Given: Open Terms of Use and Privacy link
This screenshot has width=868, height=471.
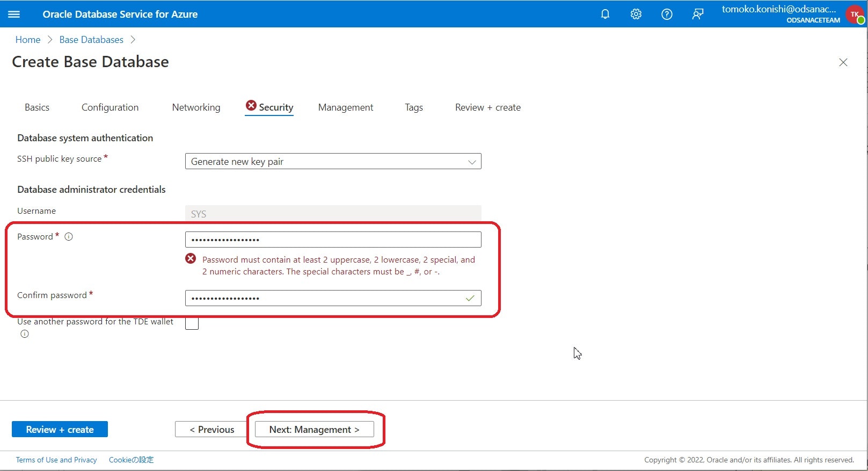Looking at the screenshot, I should coord(56,460).
